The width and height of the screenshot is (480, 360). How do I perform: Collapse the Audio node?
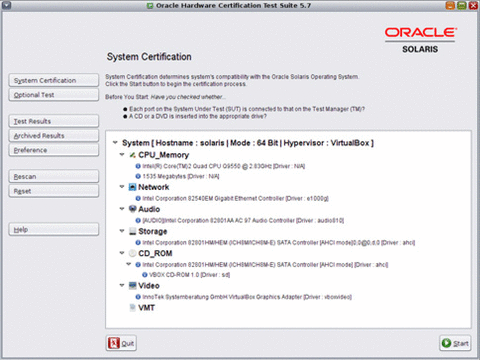(122, 209)
